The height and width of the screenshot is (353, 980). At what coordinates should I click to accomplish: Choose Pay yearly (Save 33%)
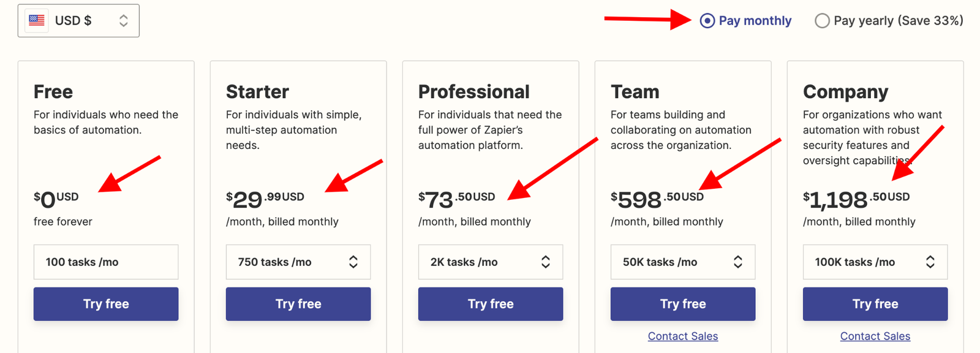point(889,20)
